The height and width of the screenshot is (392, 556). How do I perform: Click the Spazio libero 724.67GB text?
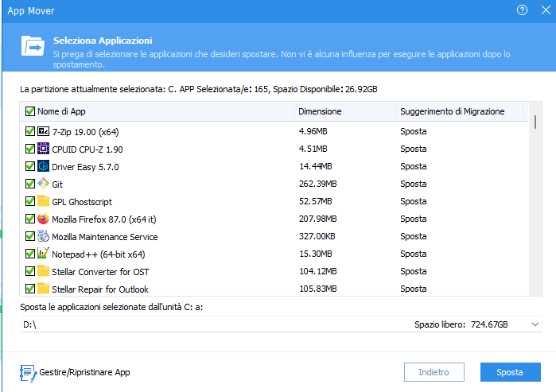click(461, 324)
